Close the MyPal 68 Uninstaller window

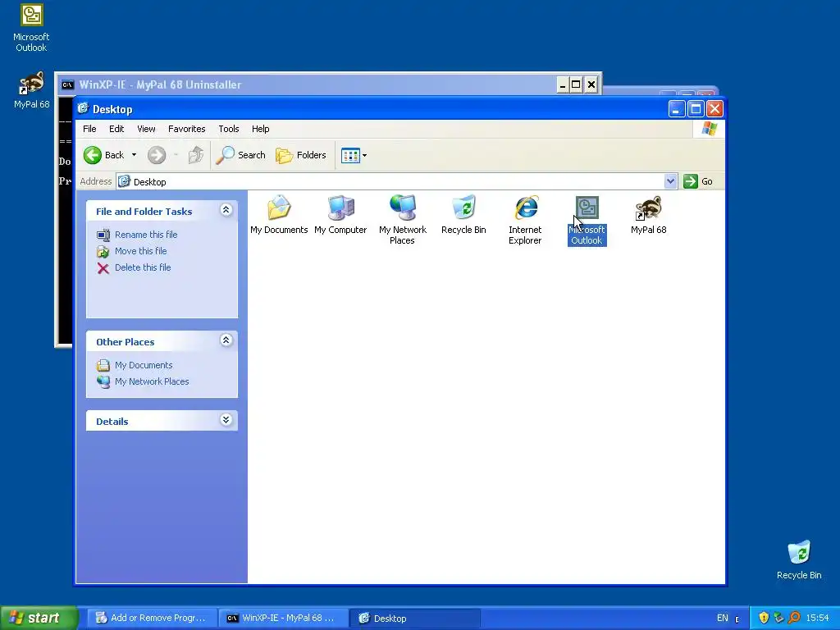pos(591,84)
